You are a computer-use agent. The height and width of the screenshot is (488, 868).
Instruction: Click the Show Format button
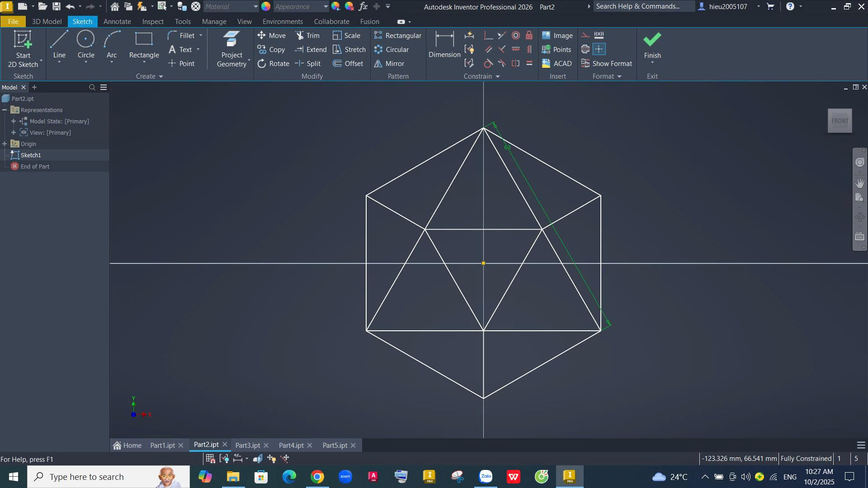click(x=607, y=64)
